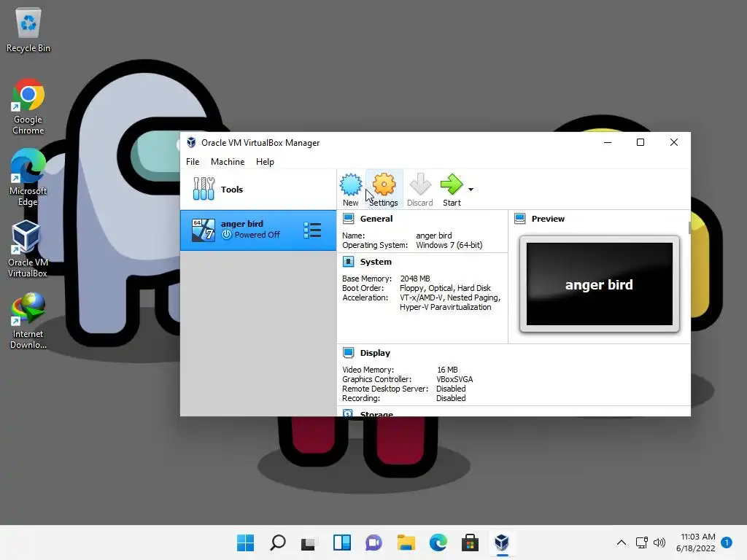
Task: Open the File menu
Action: pyautogui.click(x=193, y=162)
